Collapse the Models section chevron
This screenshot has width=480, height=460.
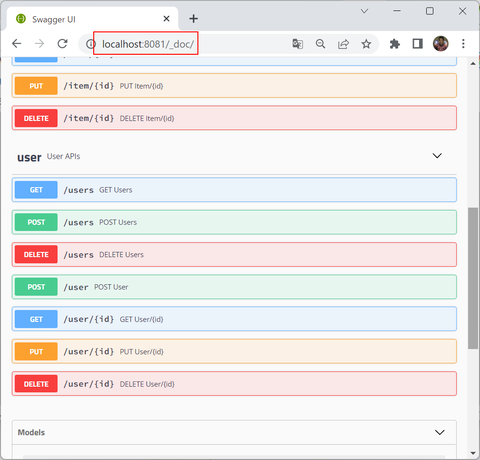(x=440, y=432)
